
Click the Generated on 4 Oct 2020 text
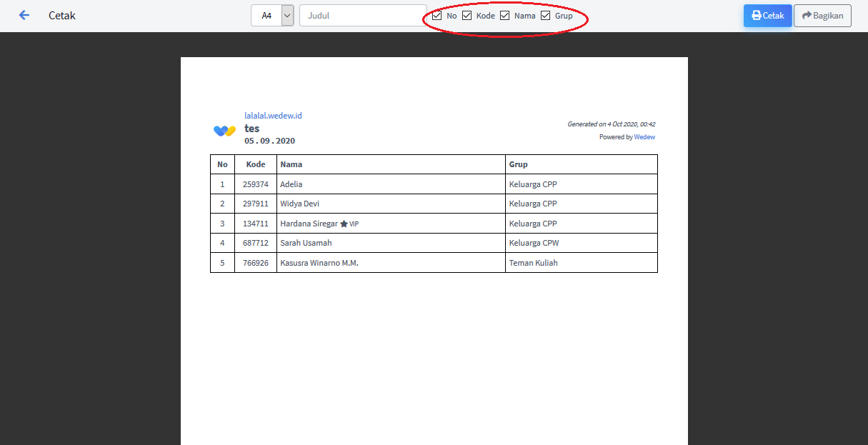click(611, 124)
